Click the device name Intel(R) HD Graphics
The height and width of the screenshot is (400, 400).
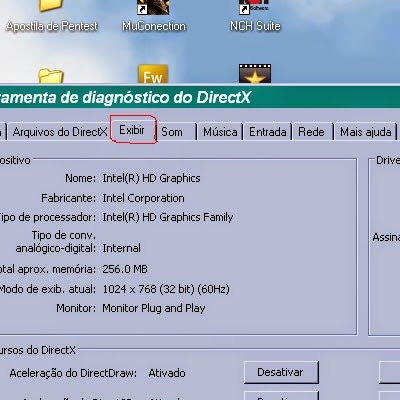pyautogui.click(x=151, y=178)
